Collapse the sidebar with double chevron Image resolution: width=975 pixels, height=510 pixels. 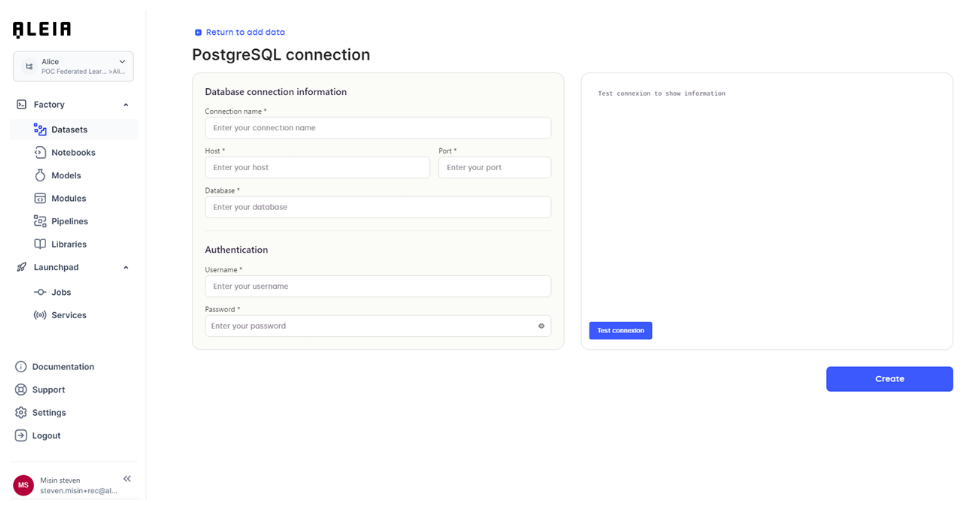pyautogui.click(x=127, y=479)
